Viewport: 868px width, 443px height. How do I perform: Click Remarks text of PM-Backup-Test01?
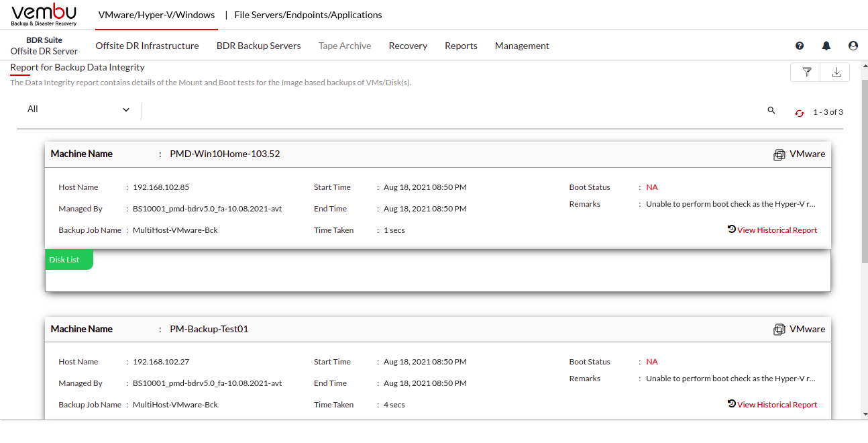coord(732,379)
